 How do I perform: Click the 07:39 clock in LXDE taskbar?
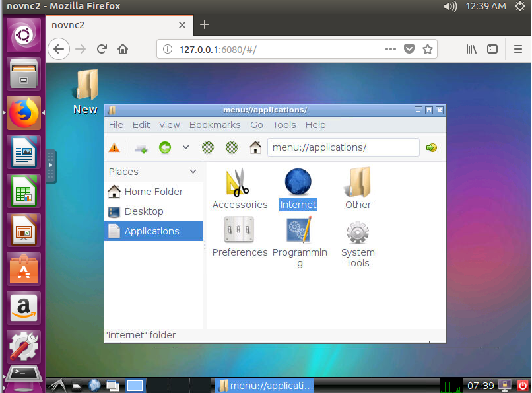click(x=481, y=386)
